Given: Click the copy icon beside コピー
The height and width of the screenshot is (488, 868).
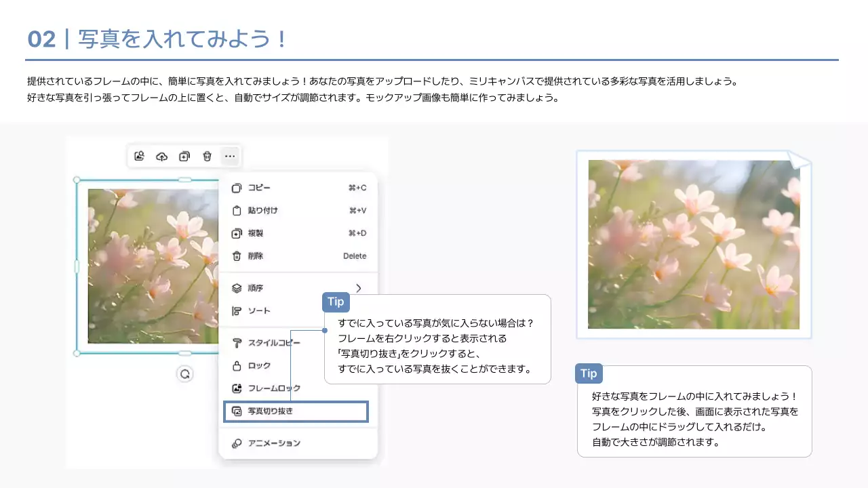Looking at the screenshot, I should click(236, 188).
